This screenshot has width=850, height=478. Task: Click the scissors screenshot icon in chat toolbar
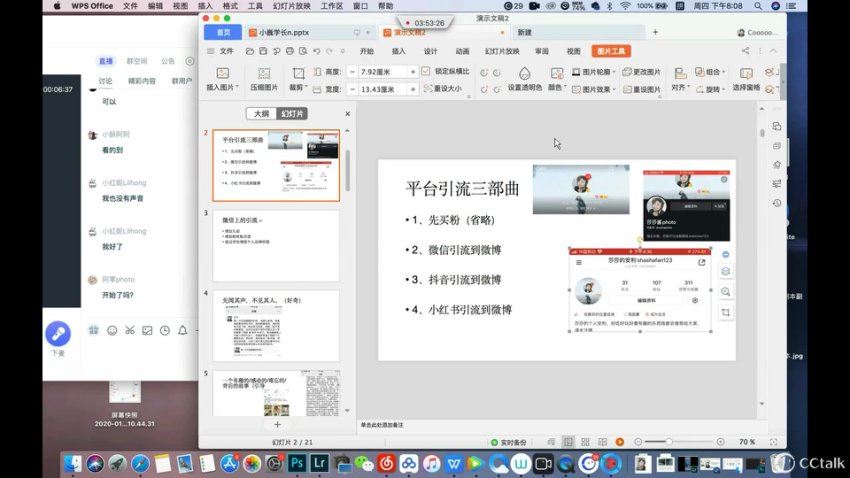coord(130,330)
